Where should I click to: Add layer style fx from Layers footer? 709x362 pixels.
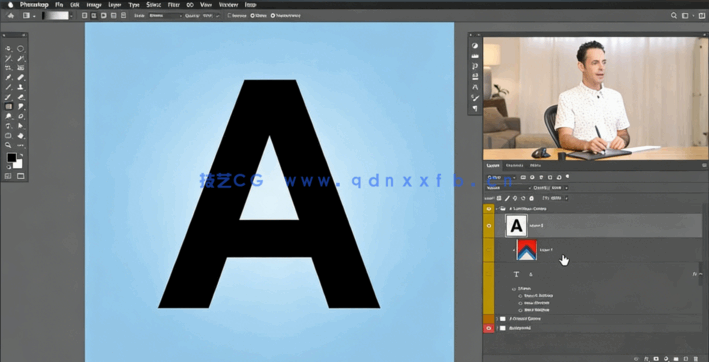click(x=647, y=358)
